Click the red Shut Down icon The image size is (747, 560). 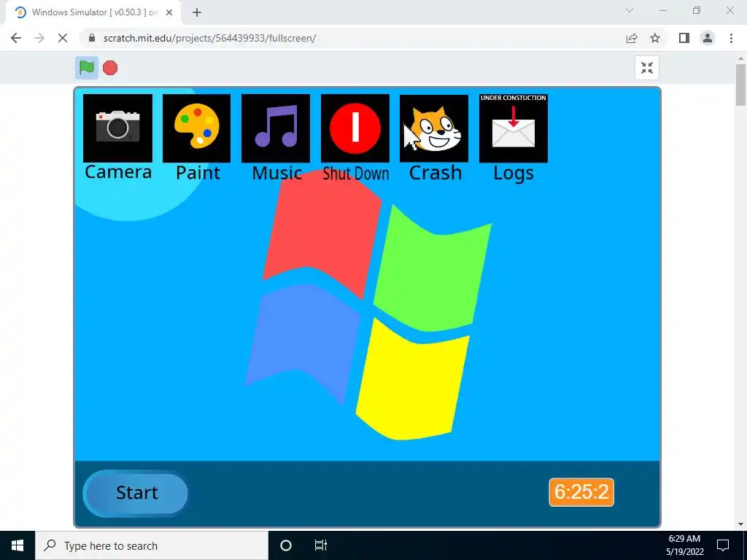(x=355, y=128)
